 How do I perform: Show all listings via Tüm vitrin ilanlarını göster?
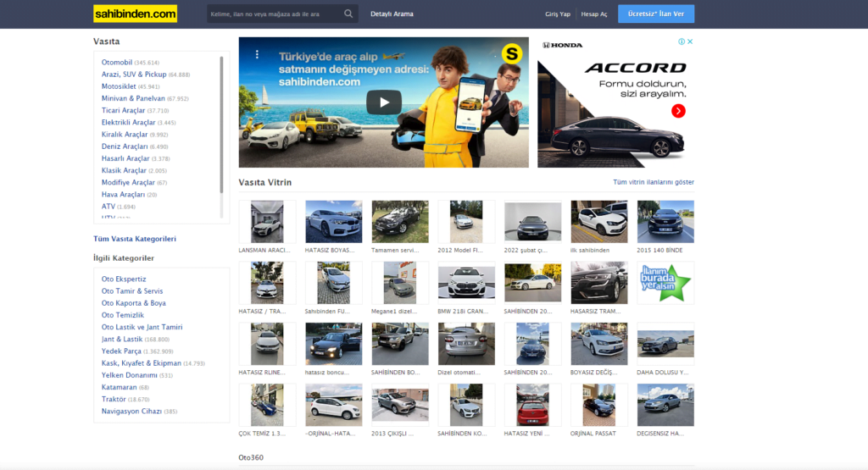pos(653,182)
